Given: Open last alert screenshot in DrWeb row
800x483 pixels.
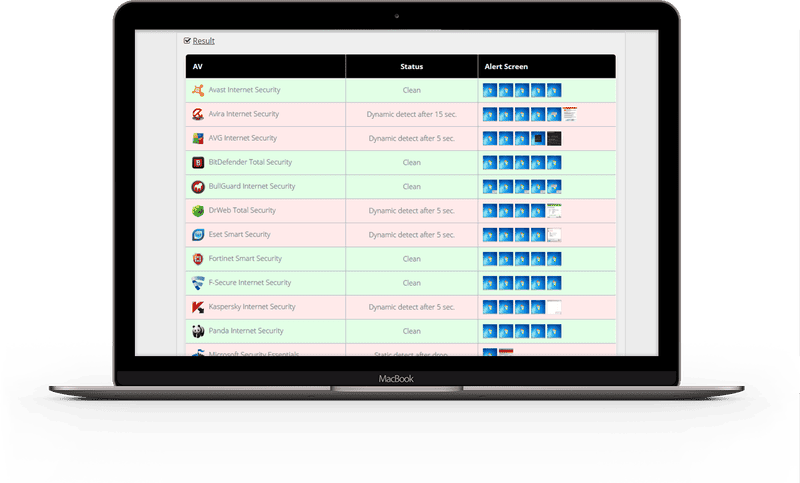Looking at the screenshot, I should pyautogui.click(x=554, y=211).
